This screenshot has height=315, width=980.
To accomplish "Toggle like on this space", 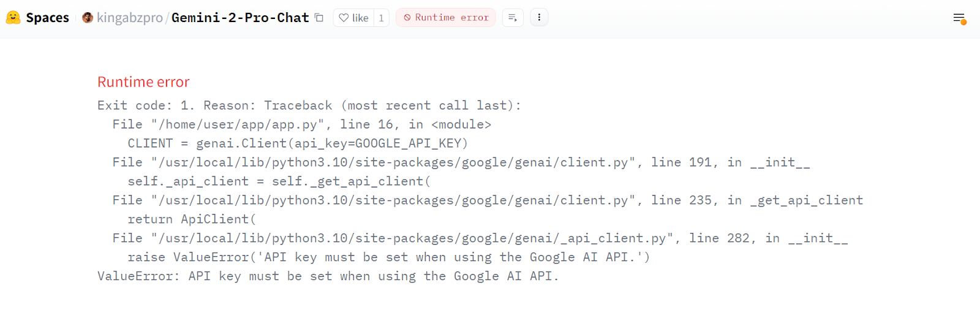I will 354,18.
